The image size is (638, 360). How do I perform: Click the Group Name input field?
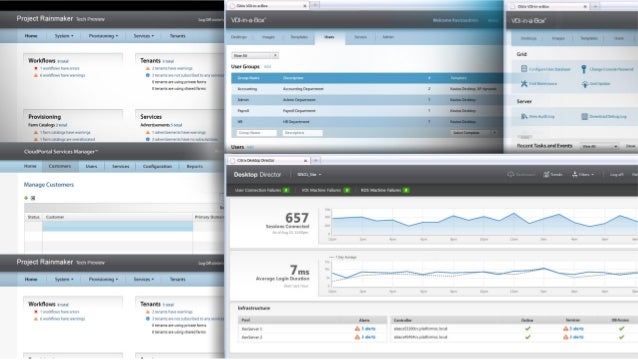(257, 133)
